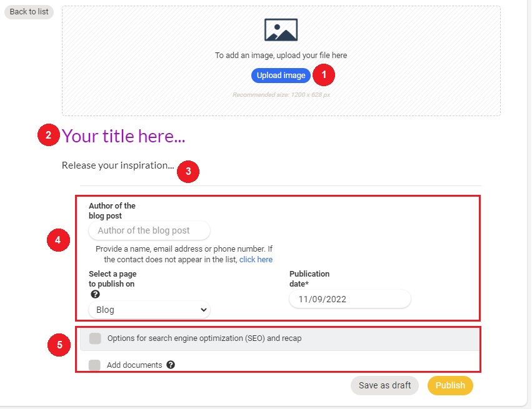Tick the Add documents checkbox

(x=94, y=365)
